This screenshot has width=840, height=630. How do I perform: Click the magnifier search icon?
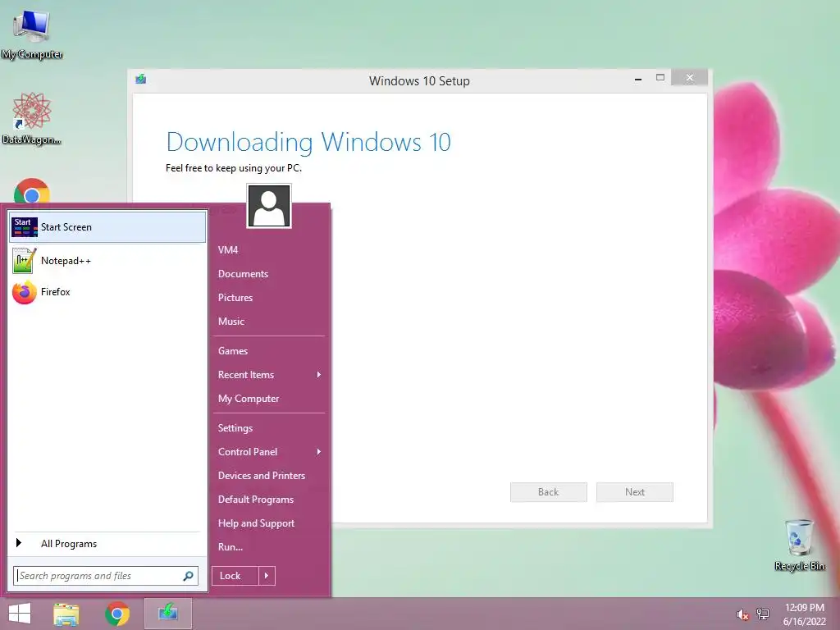pyautogui.click(x=188, y=576)
